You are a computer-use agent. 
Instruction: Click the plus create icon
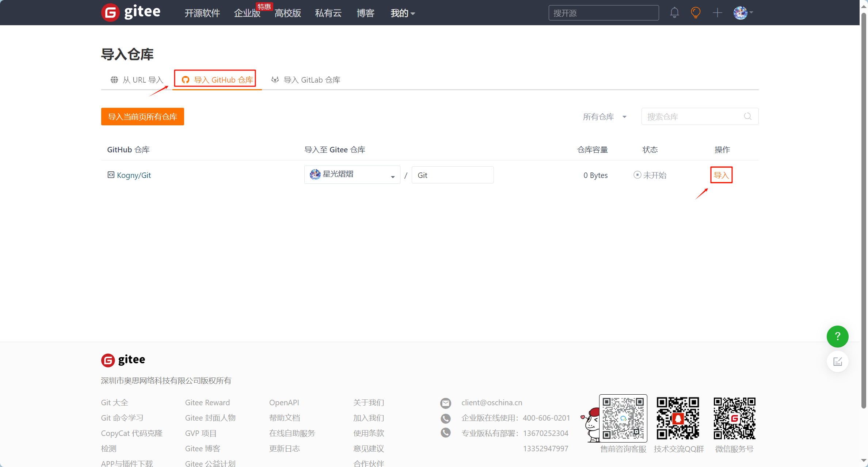[717, 13]
